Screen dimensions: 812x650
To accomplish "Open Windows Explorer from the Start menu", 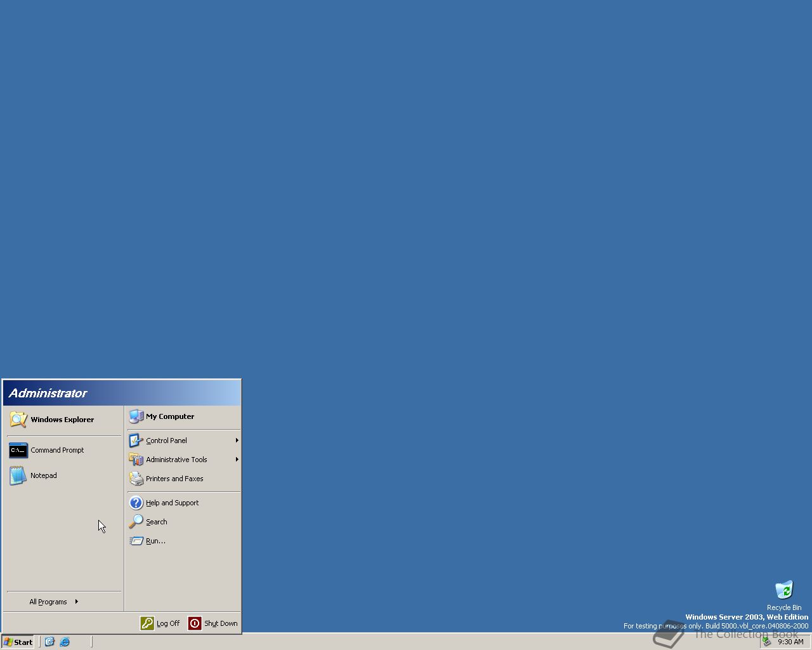I will tap(63, 420).
